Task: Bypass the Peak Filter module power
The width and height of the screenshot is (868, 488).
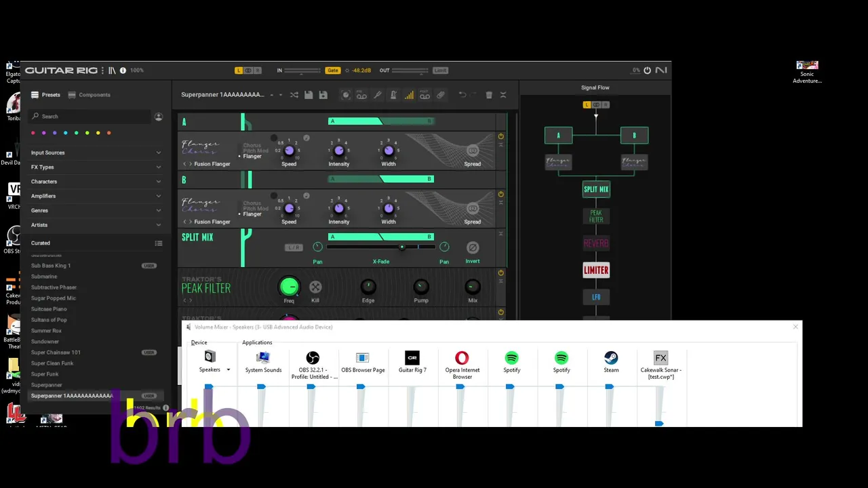Action: coord(501,273)
